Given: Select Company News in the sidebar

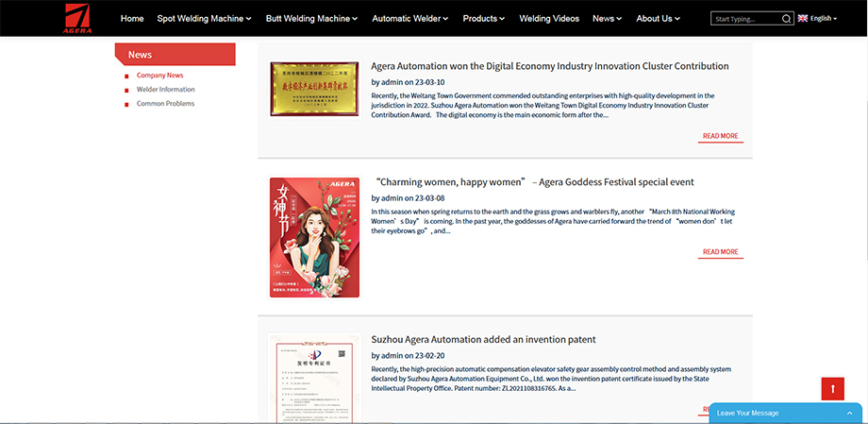Looking at the screenshot, I should [159, 76].
